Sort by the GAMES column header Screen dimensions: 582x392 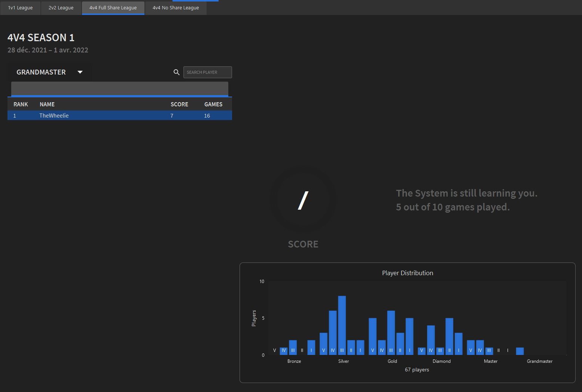(x=213, y=104)
